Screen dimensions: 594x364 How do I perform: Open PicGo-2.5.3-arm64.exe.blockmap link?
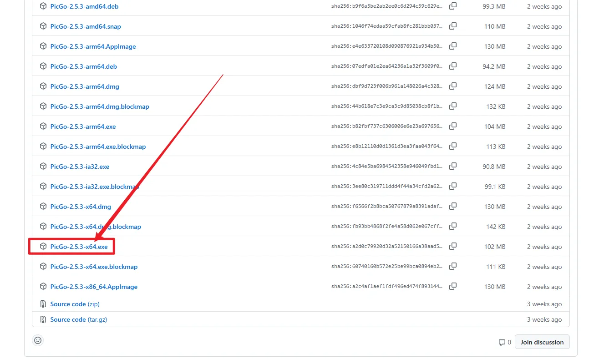point(98,147)
